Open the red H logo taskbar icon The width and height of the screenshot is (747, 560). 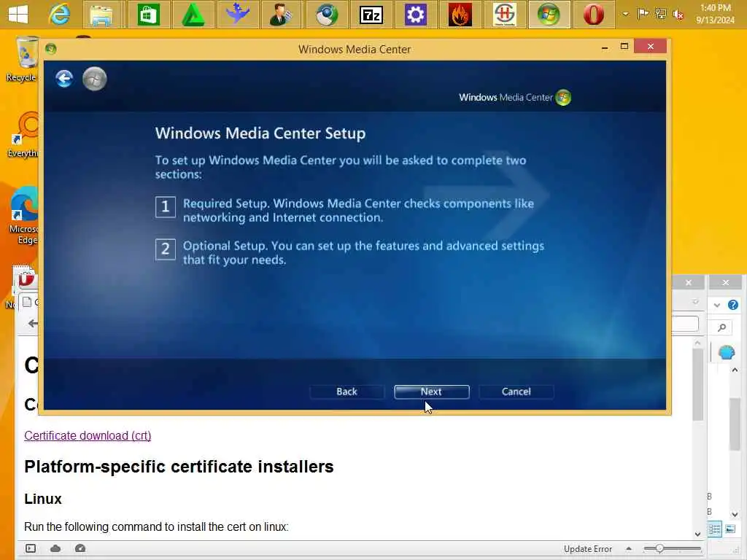point(505,15)
